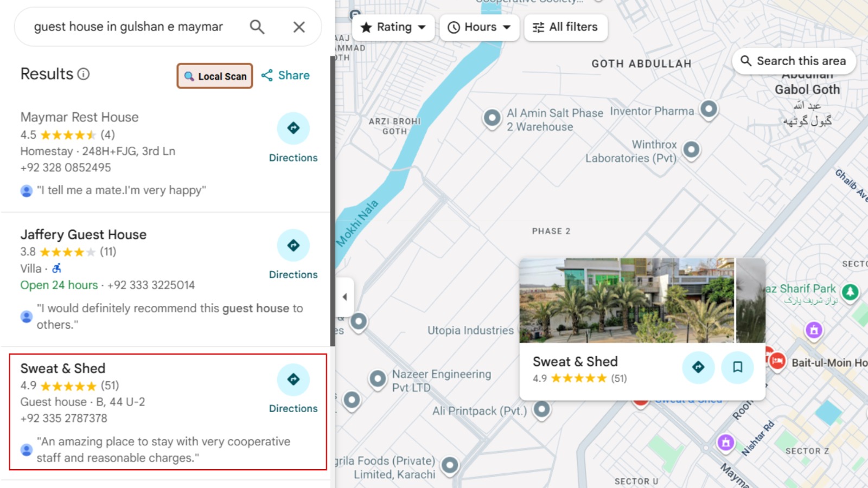Click the search query input field
The width and height of the screenshot is (868, 488).
[129, 27]
